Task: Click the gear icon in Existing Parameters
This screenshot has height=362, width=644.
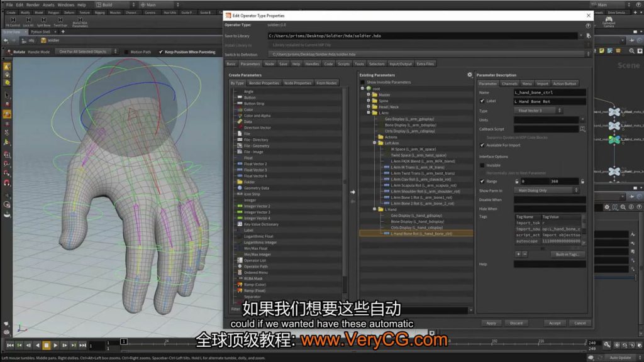Action: [x=469, y=75]
